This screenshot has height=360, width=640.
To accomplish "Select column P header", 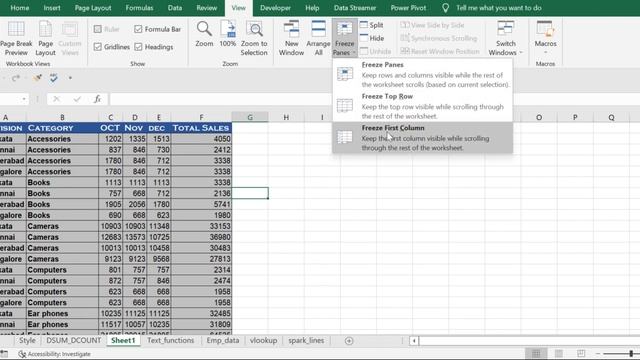I will coord(575,117).
